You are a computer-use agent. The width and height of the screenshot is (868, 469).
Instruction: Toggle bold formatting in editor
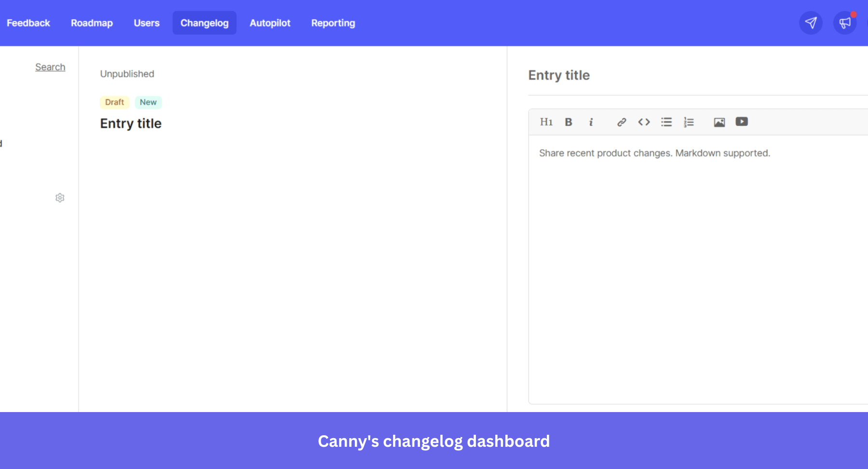point(569,122)
